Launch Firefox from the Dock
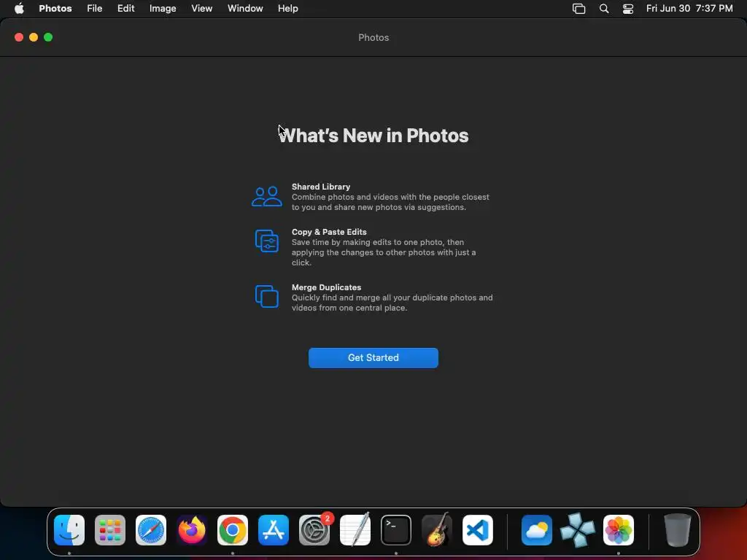This screenshot has width=747, height=560. (x=192, y=530)
